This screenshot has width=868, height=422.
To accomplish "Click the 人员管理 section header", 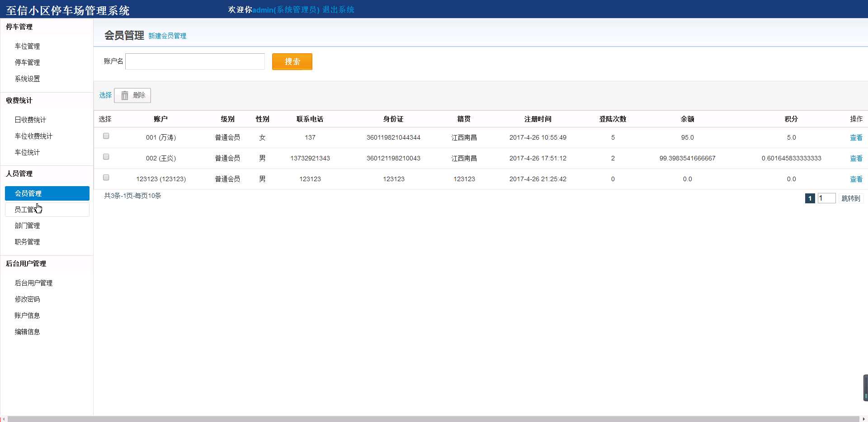I will click(x=19, y=173).
